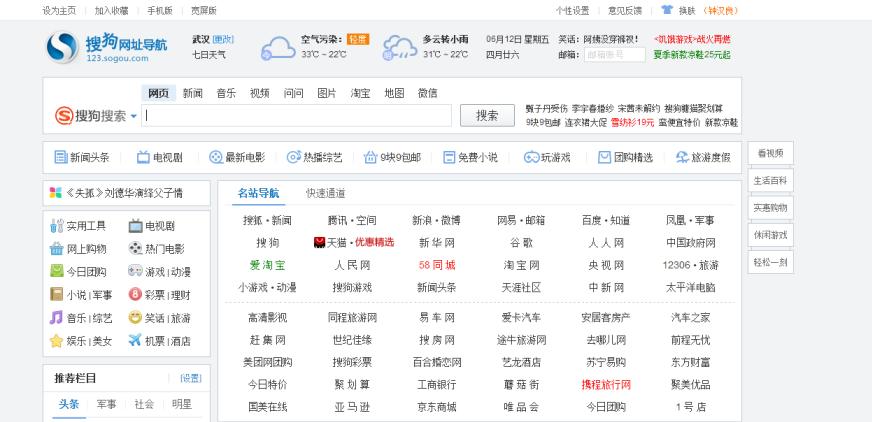The width and height of the screenshot is (872, 422).
Task: Open the 携程旅行网 link
Action: 606,384
